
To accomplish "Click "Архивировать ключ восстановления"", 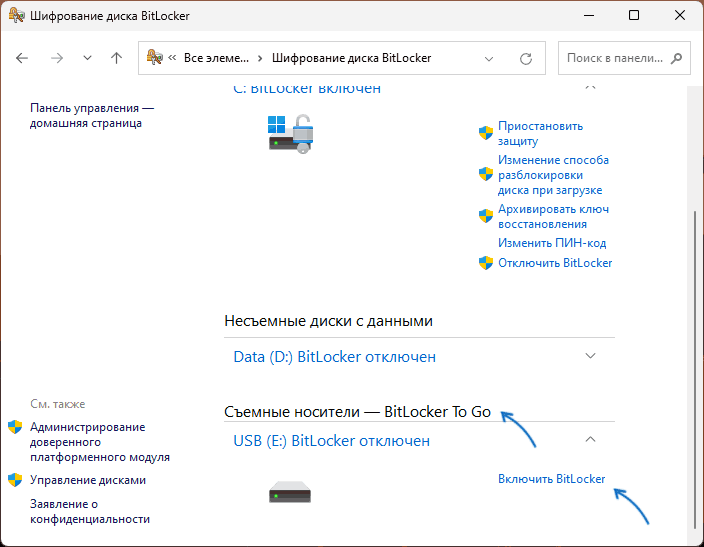I will (553, 216).
